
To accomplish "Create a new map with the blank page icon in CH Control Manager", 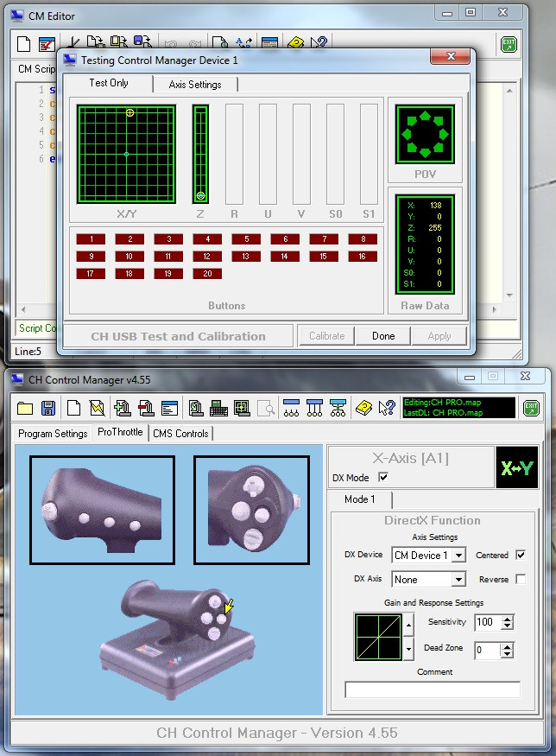I will pyautogui.click(x=73, y=409).
